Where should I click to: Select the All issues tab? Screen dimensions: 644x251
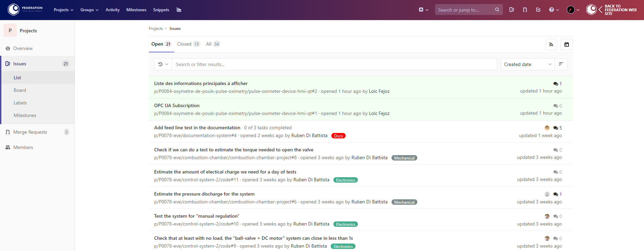212,44
